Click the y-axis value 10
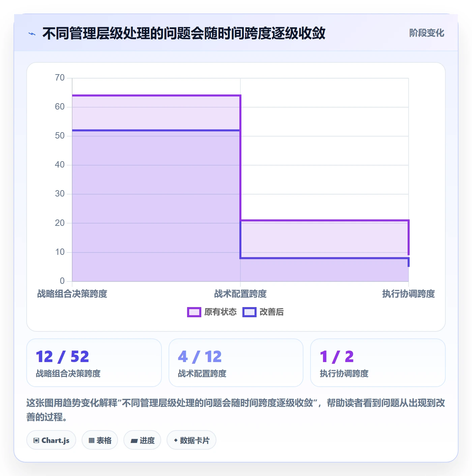The image size is (472, 476). pyautogui.click(x=60, y=252)
